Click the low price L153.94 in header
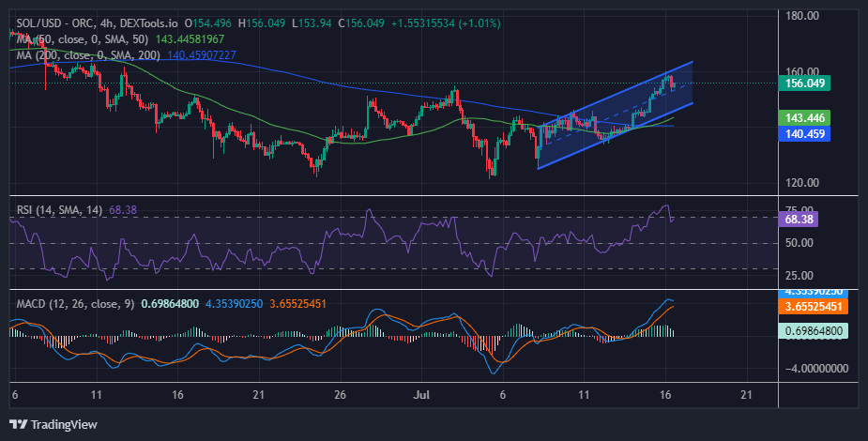868x441 pixels. (x=312, y=23)
